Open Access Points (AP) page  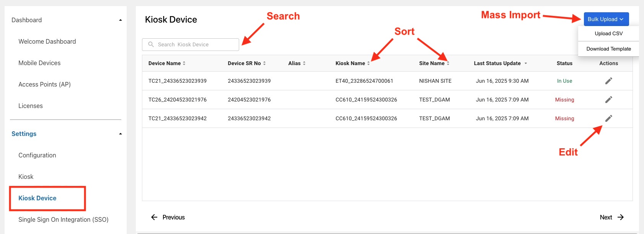coord(44,84)
